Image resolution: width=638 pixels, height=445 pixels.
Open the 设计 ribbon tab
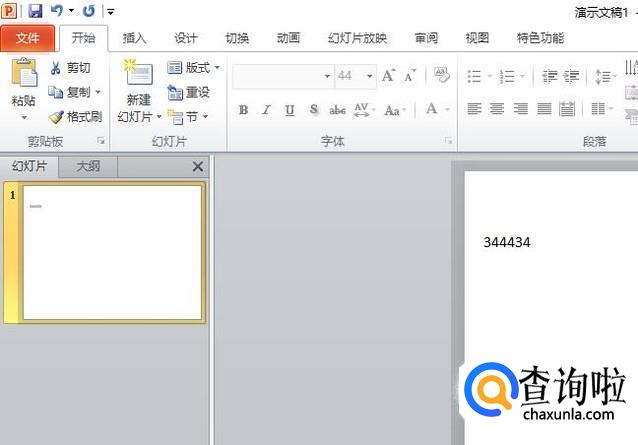[186, 38]
